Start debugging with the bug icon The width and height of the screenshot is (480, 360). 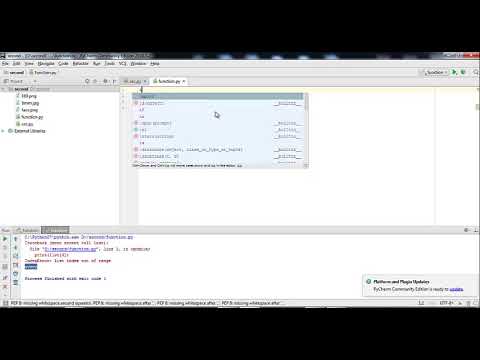coord(463,72)
